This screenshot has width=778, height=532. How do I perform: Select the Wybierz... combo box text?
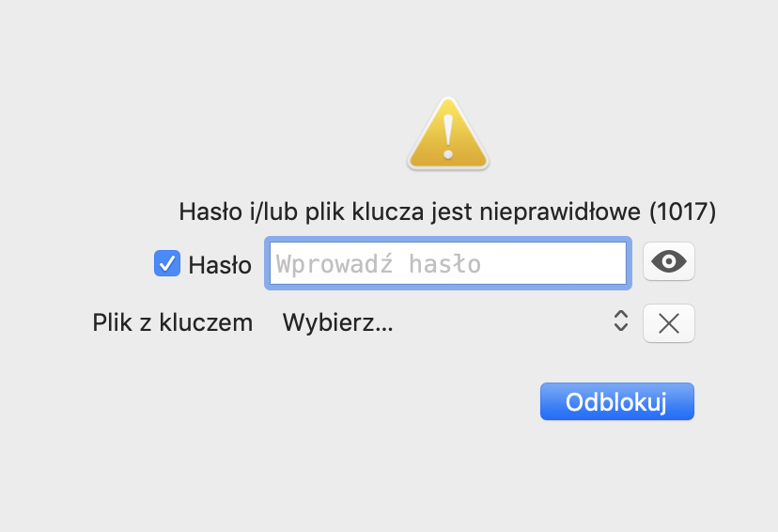point(338,322)
